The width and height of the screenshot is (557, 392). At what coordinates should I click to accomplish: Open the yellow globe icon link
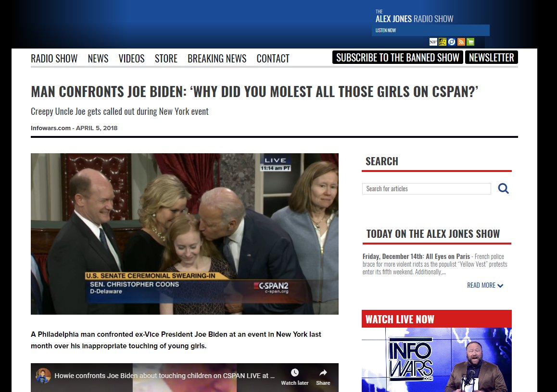pos(442,42)
